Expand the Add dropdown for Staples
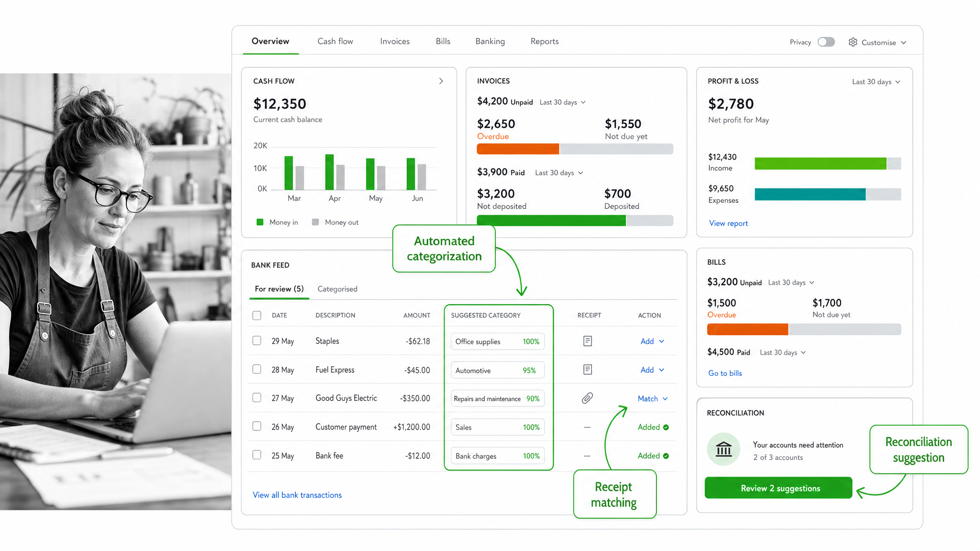 tap(662, 342)
